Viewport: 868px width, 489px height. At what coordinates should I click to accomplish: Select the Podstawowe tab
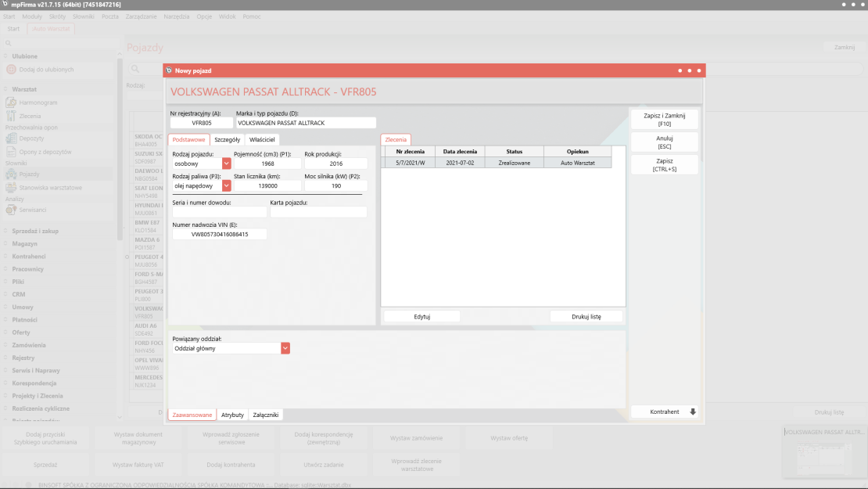point(188,139)
